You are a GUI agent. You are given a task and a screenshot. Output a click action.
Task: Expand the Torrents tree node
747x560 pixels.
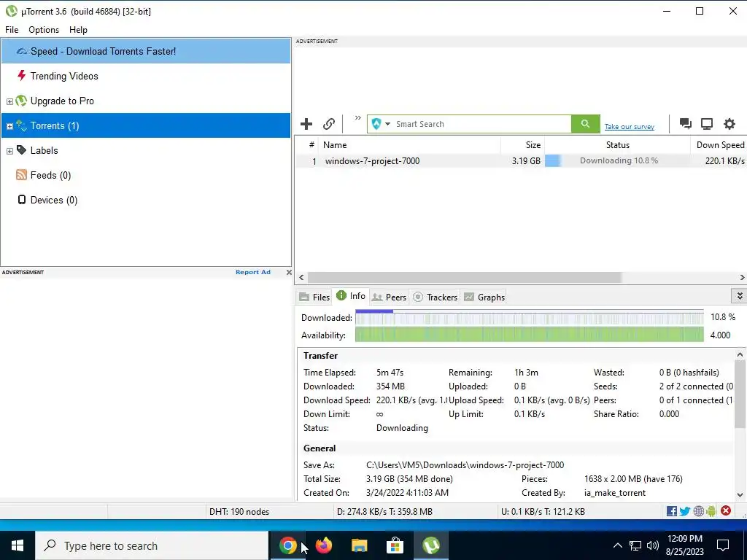click(9, 126)
